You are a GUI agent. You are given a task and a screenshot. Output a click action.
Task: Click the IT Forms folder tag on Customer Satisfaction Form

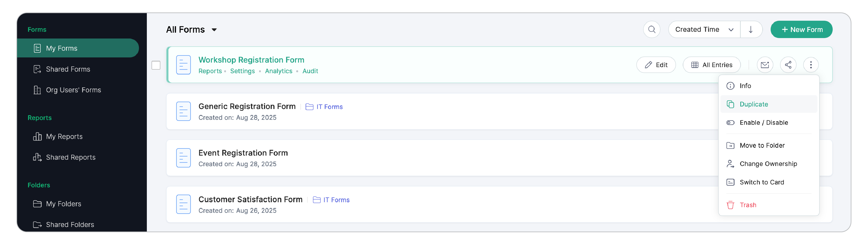click(x=331, y=200)
